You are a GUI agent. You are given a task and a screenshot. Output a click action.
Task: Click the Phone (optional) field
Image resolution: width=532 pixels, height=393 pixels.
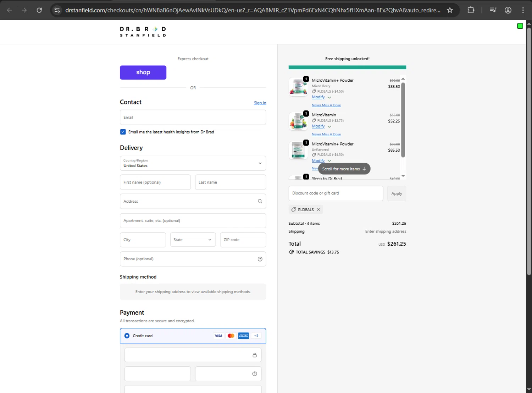(193, 259)
